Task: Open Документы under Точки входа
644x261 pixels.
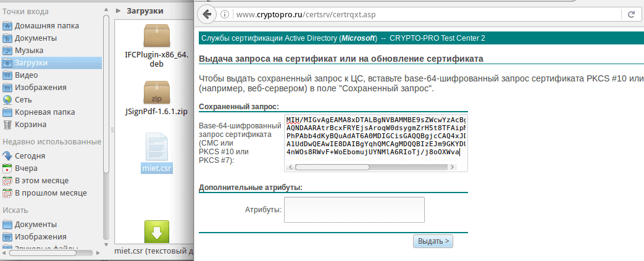Action: tap(36, 38)
